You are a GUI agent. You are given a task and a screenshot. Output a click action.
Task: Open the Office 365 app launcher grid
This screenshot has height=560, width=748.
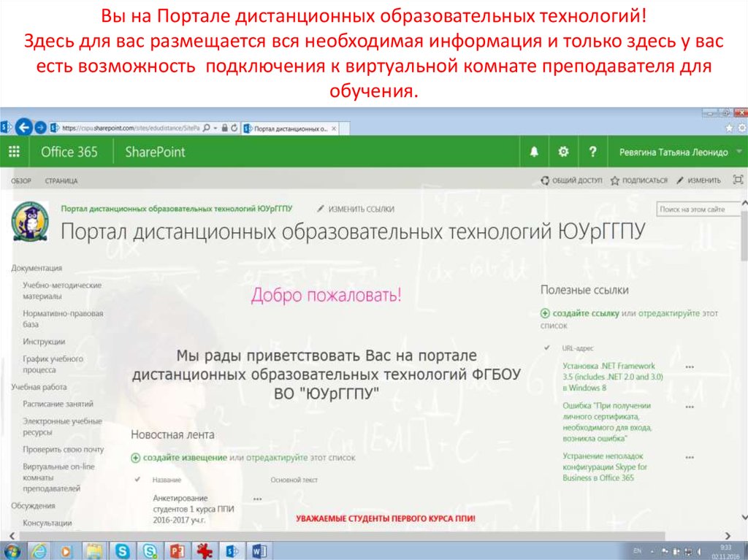coord(15,152)
